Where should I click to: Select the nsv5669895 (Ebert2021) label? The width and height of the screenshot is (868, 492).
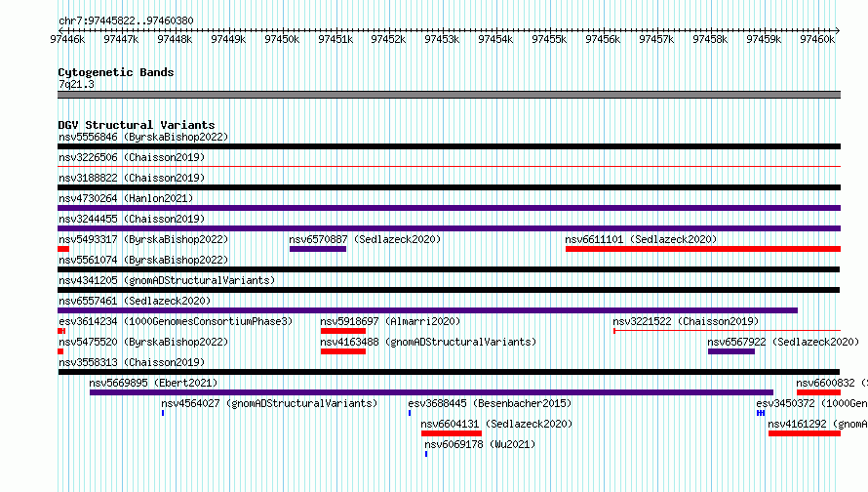click(153, 383)
